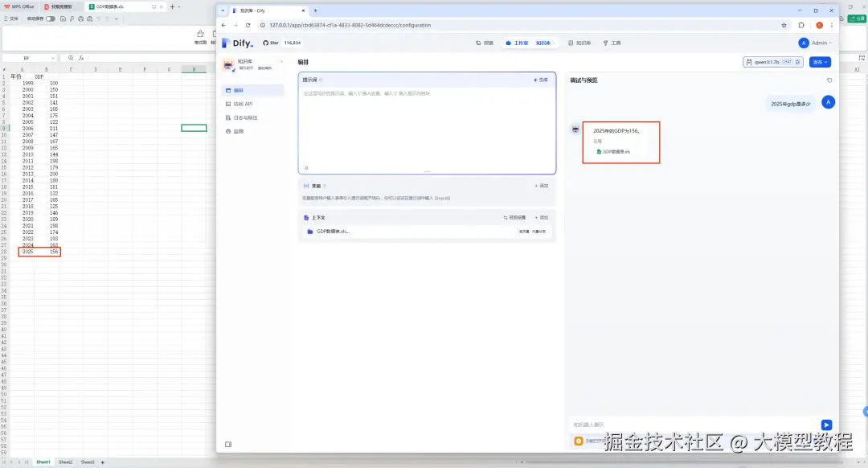868x468 pixels.
Task: Open the 探索 (Explore) nav item
Action: [485, 43]
